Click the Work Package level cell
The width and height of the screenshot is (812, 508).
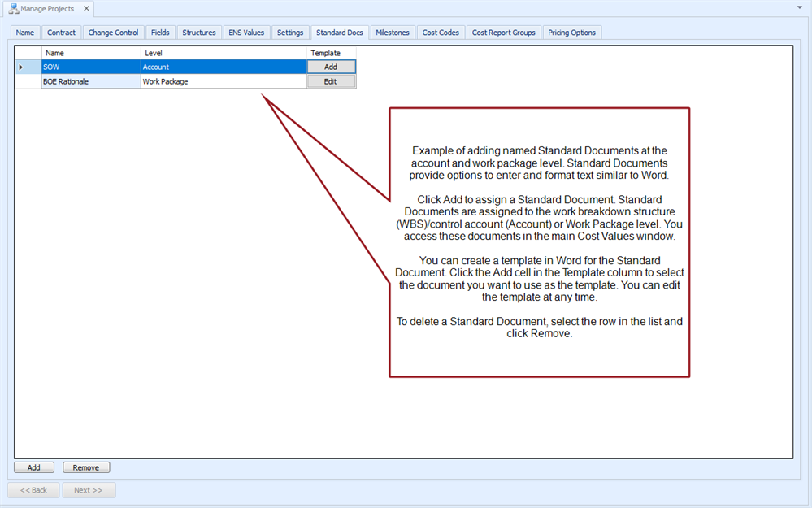(x=223, y=82)
